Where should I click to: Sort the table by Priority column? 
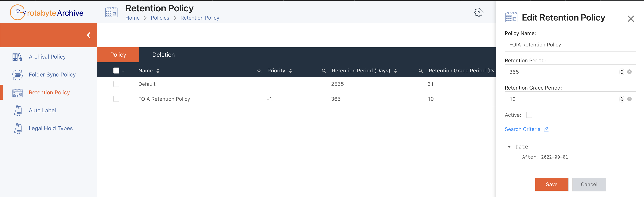[290, 71]
